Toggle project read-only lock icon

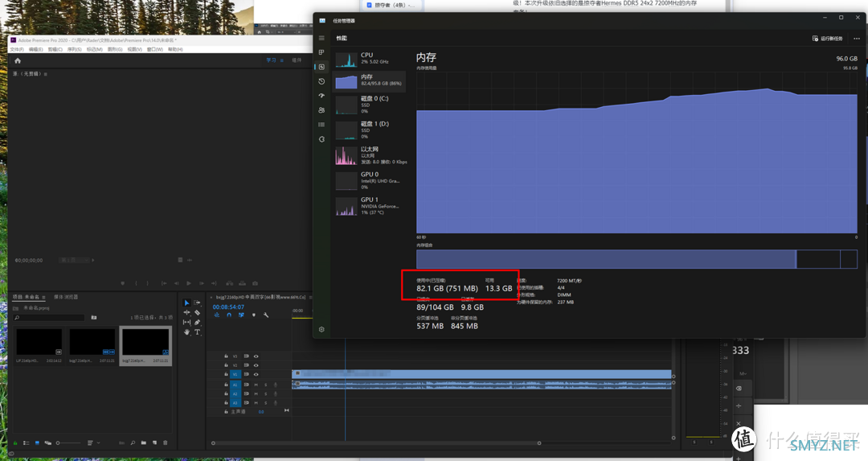tap(15, 442)
